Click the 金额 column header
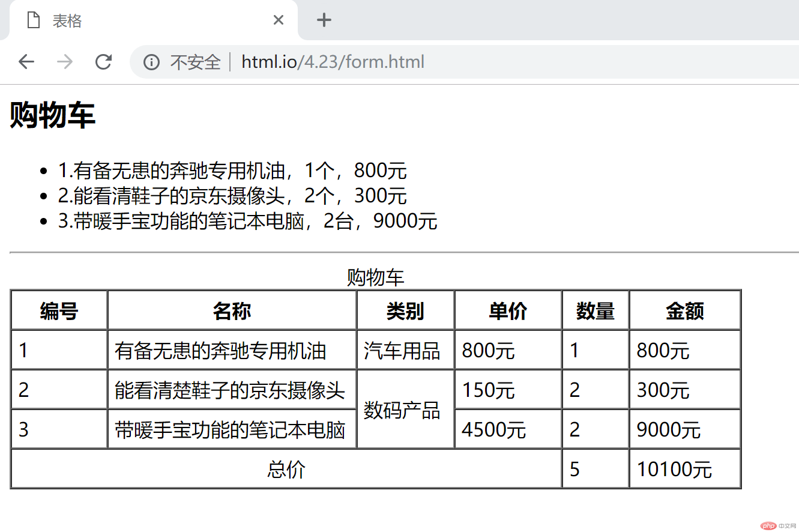Screen dimensions: 799x532 coord(685,311)
